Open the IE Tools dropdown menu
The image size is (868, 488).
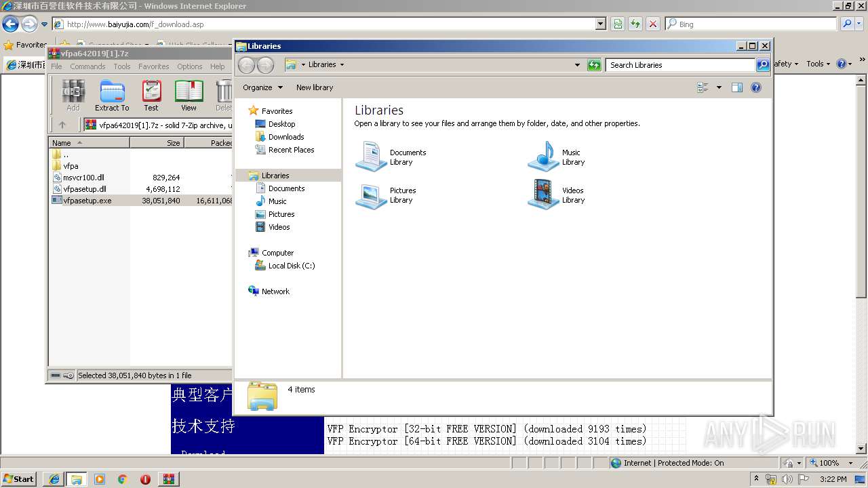818,64
